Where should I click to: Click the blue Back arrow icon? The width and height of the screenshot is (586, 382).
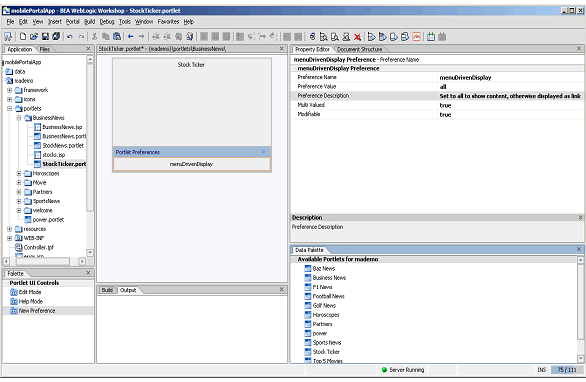(130, 37)
